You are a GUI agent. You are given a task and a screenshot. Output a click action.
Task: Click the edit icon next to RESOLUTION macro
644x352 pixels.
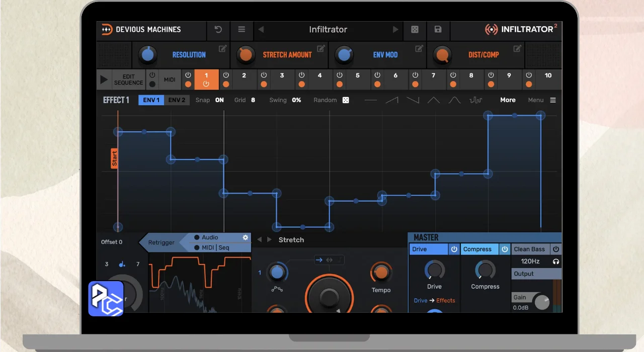[222, 49]
